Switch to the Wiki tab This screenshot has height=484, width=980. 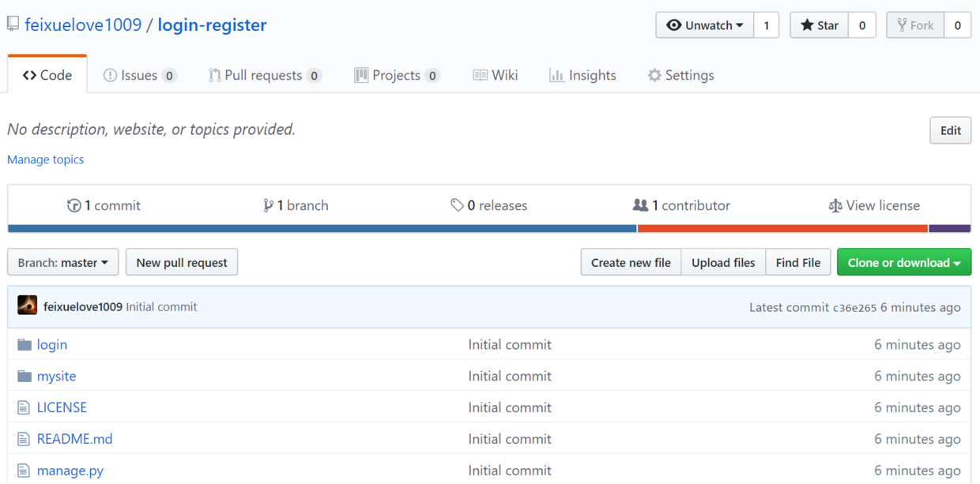496,75
